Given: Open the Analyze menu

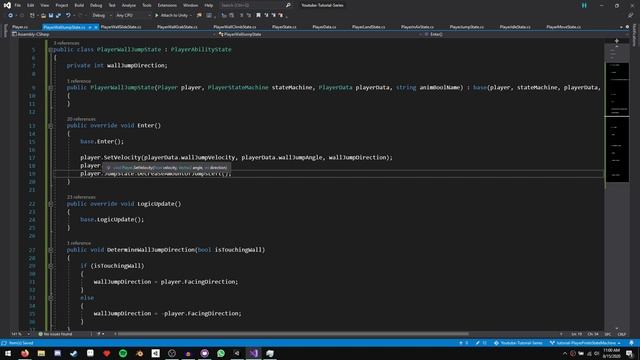Looking at the screenshot, I should (129, 5).
